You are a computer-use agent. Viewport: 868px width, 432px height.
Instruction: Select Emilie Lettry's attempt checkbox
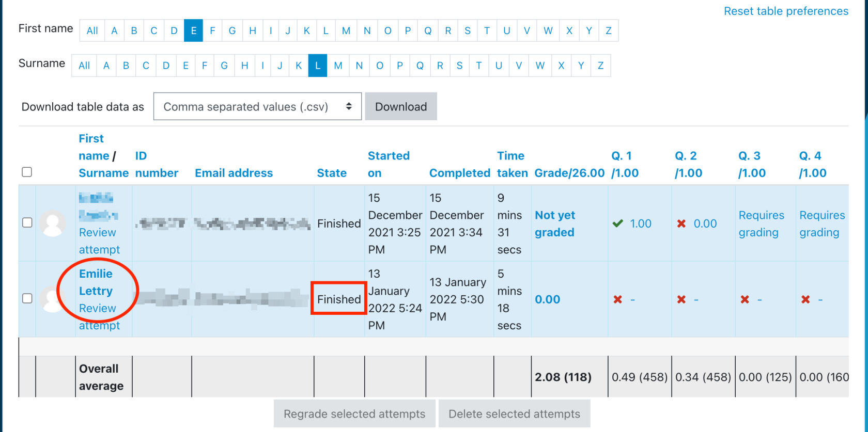pyautogui.click(x=27, y=298)
